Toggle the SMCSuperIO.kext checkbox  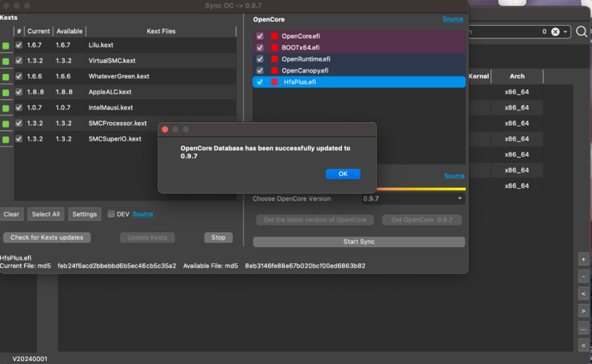point(19,139)
